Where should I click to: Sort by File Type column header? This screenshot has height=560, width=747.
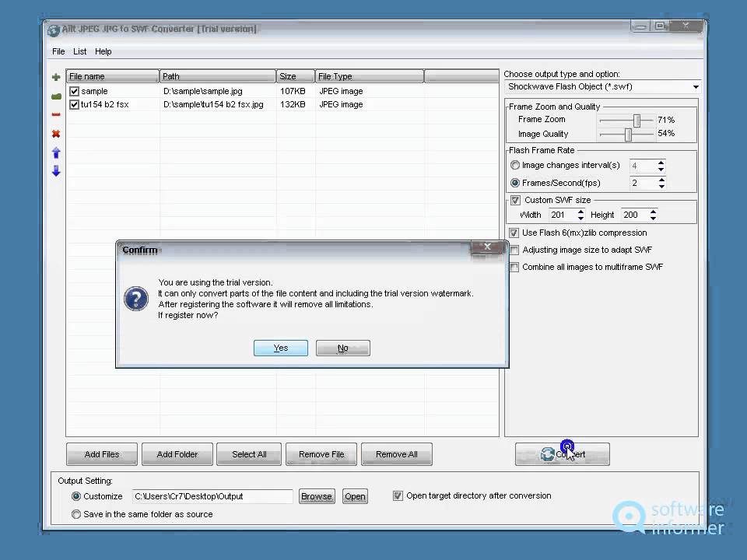tap(370, 76)
